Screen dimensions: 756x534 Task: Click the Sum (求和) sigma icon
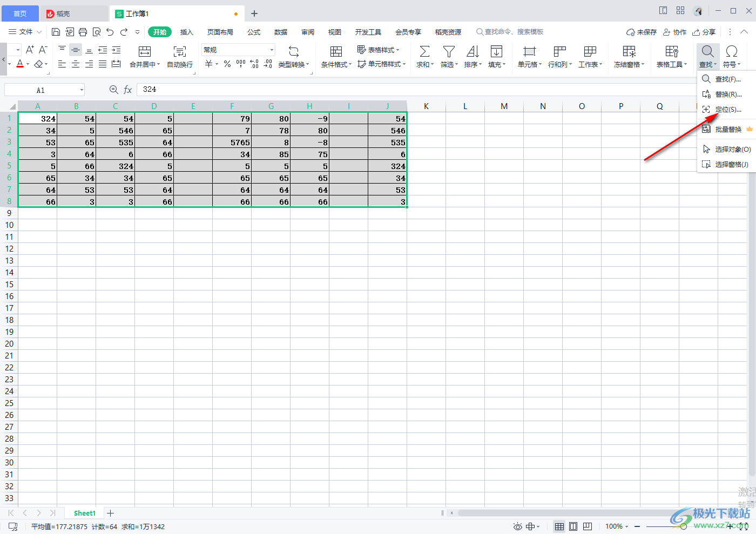point(425,51)
